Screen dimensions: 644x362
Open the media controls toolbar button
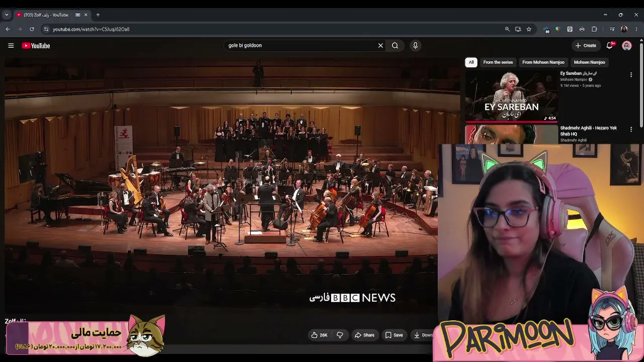tap(612, 29)
